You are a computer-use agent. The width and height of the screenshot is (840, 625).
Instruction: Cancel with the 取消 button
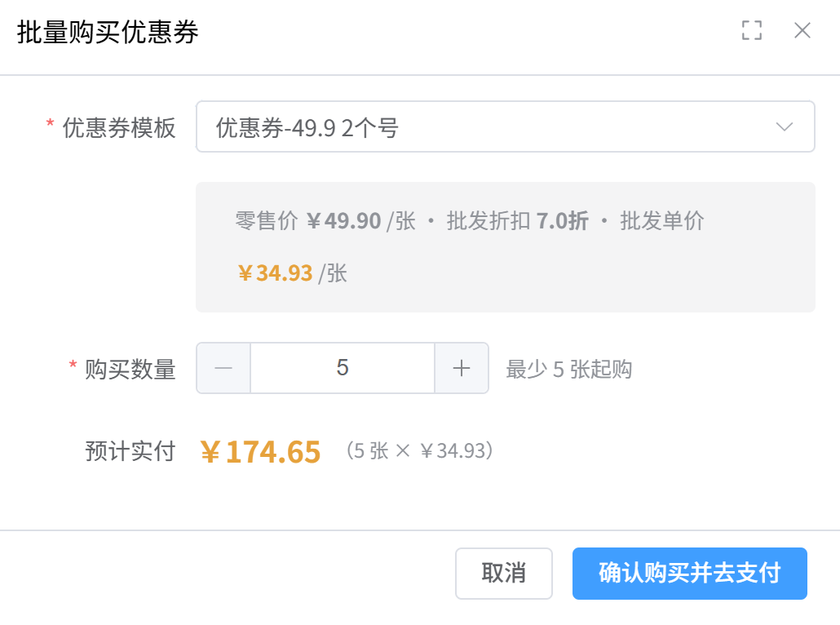point(503,573)
